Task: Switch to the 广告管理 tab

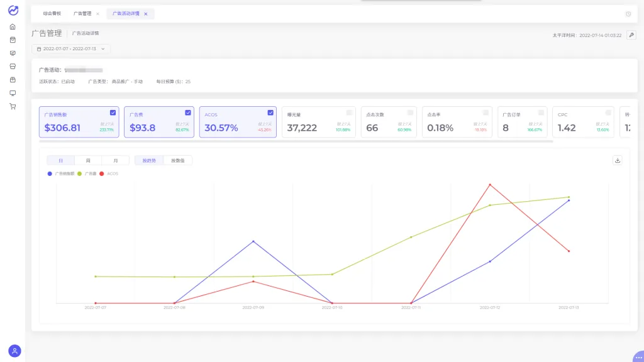Action: (82, 14)
